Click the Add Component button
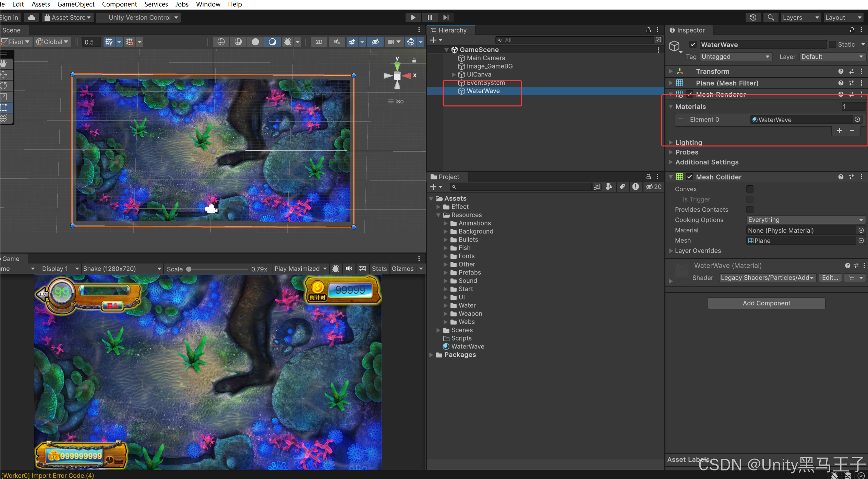 click(x=766, y=303)
